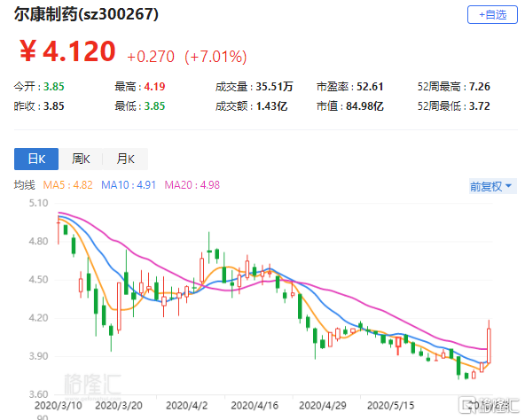Click the 3.60 price axis label
This screenshot has width=525, height=420.
(38, 394)
